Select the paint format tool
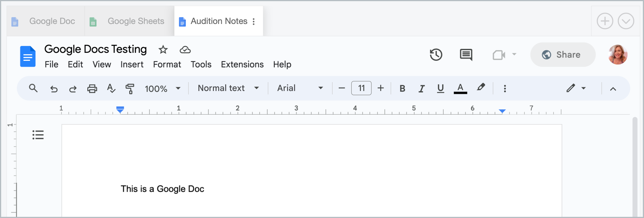 pyautogui.click(x=130, y=88)
